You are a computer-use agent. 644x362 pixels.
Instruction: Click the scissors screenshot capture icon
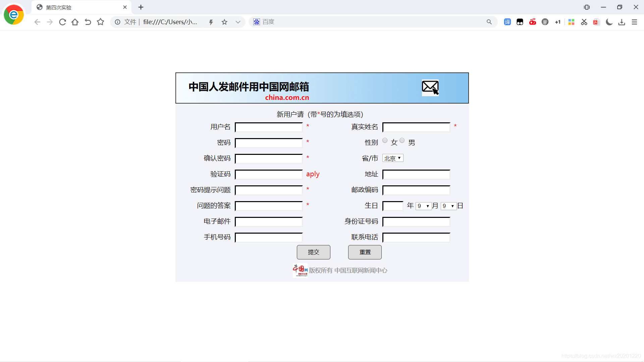(584, 22)
